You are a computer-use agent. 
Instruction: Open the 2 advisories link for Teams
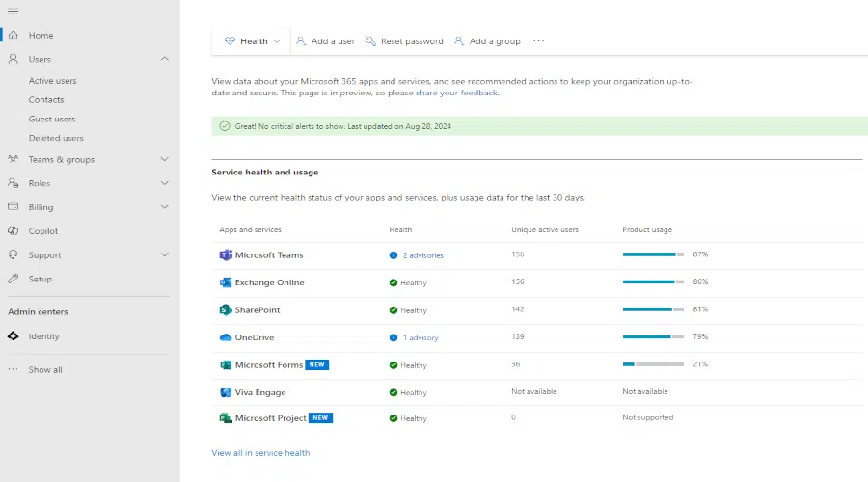point(422,255)
